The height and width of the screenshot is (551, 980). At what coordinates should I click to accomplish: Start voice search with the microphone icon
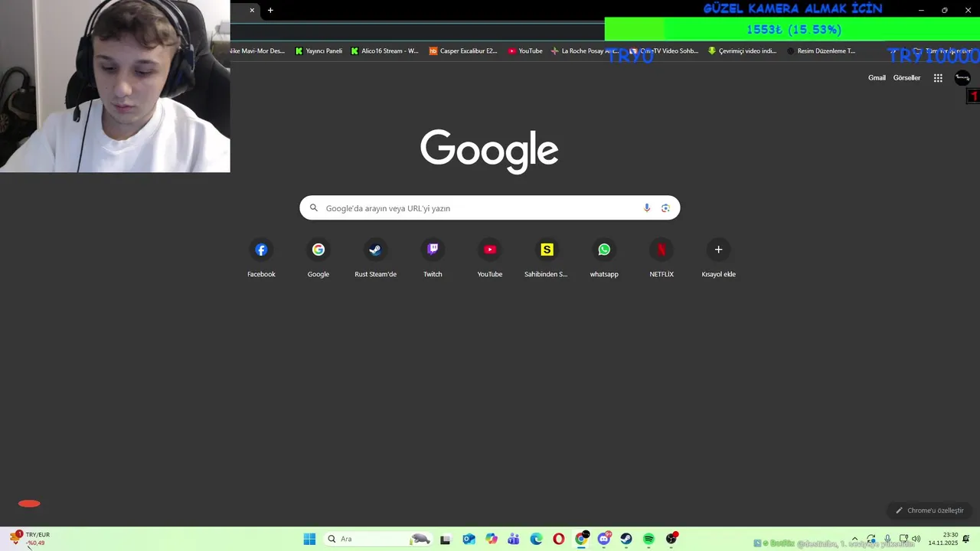click(647, 208)
